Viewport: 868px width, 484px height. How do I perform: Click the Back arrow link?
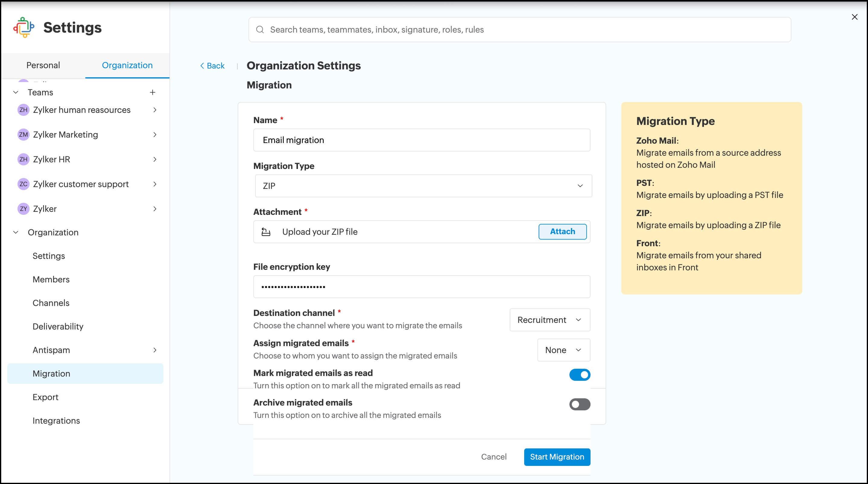[x=212, y=66]
